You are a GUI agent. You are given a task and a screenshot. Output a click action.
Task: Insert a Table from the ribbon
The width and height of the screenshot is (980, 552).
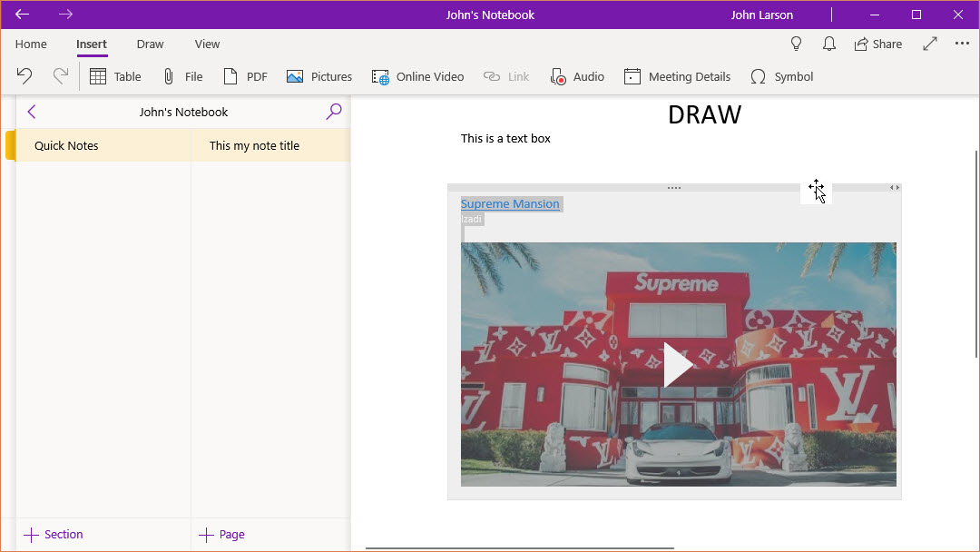pyautogui.click(x=114, y=77)
